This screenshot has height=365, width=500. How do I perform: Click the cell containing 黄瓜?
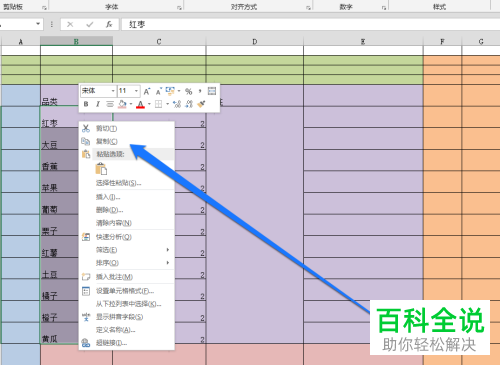pos(59,333)
